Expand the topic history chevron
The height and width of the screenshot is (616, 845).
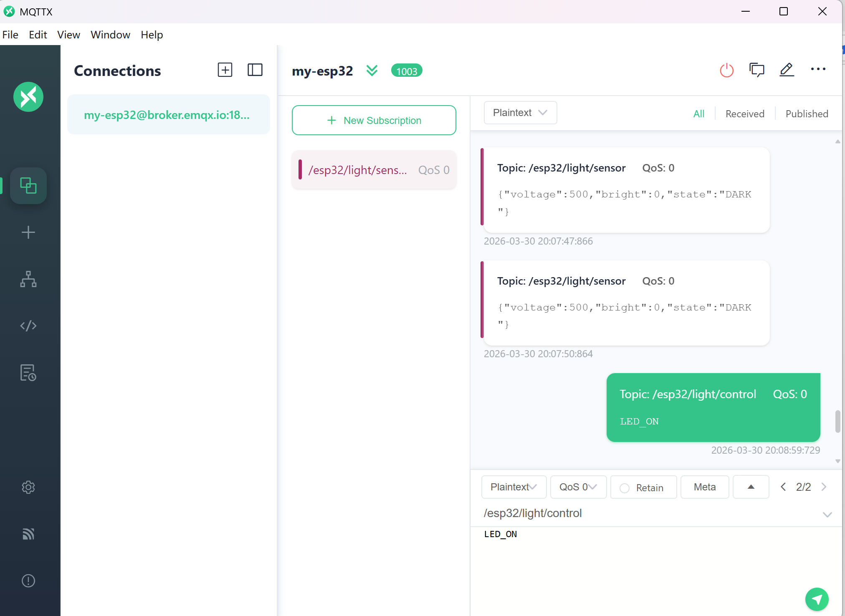click(827, 515)
